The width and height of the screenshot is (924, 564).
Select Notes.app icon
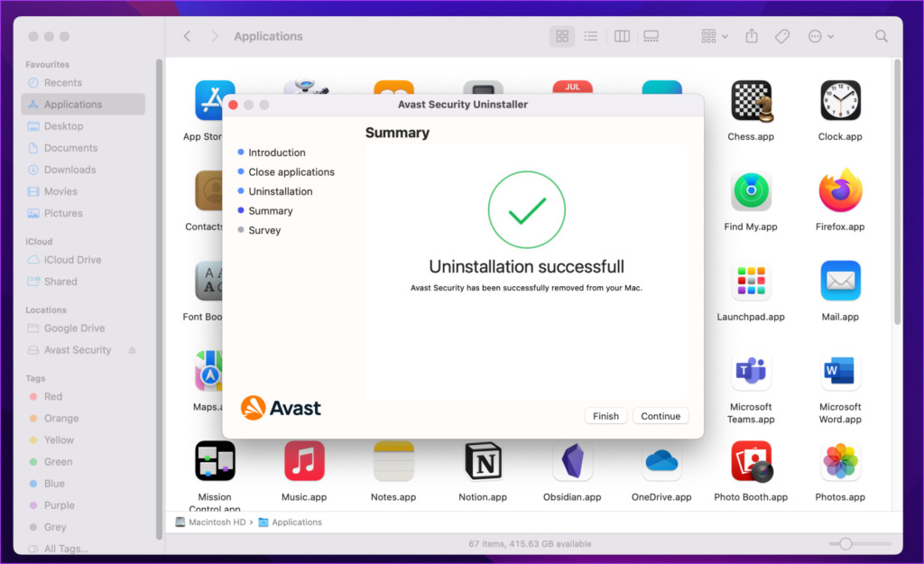point(393,461)
